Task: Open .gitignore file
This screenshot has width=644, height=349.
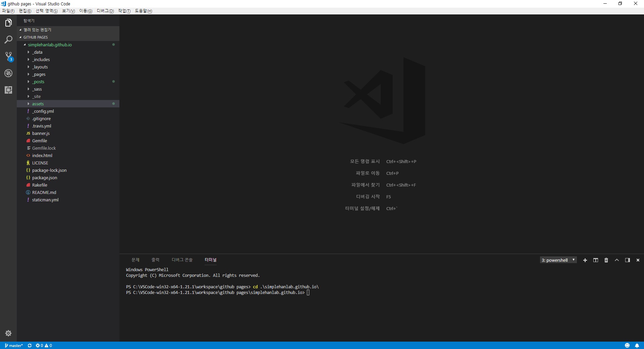Action: point(68,118)
